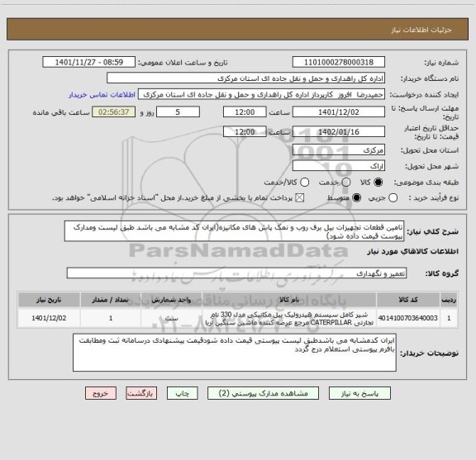Click the ردیف column header

pos(449,300)
